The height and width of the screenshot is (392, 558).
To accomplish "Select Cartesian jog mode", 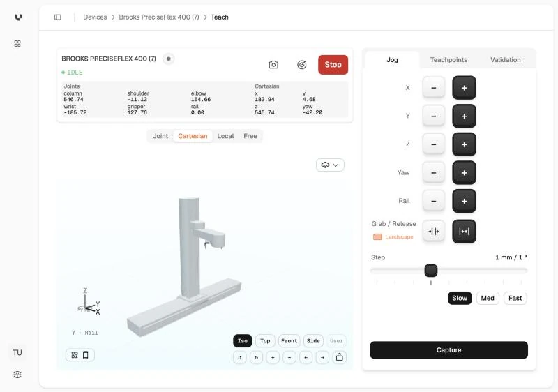I will point(193,136).
